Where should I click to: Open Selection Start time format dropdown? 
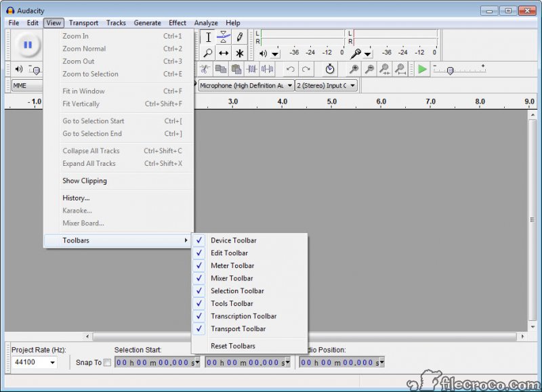197,362
